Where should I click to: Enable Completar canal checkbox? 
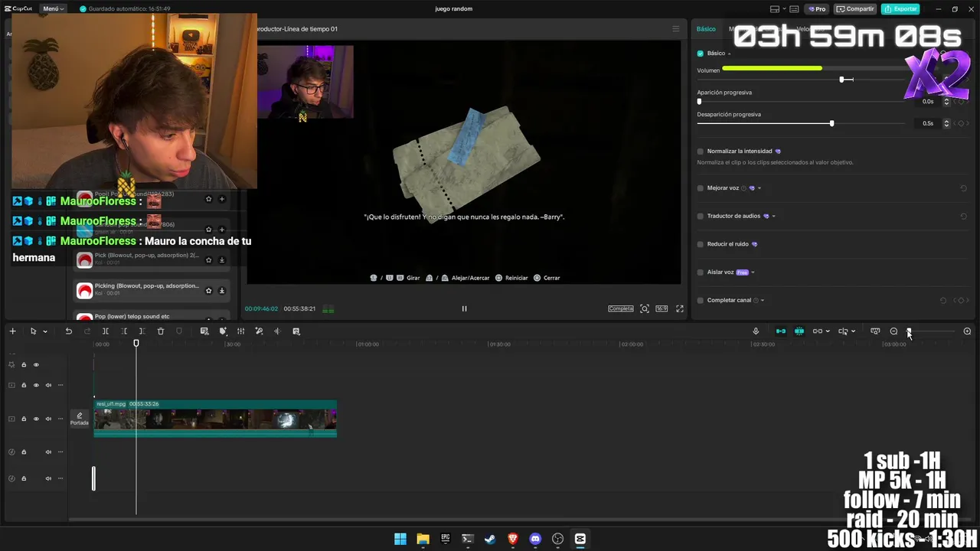[x=700, y=301]
